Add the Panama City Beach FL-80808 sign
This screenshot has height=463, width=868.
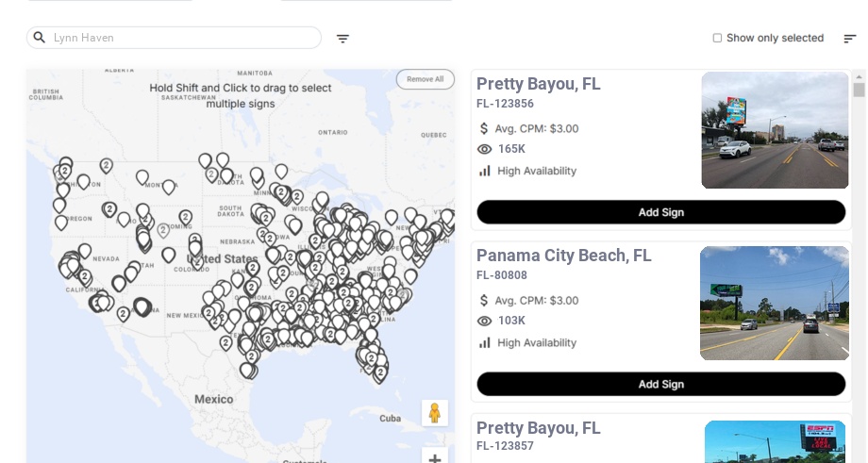tap(660, 384)
